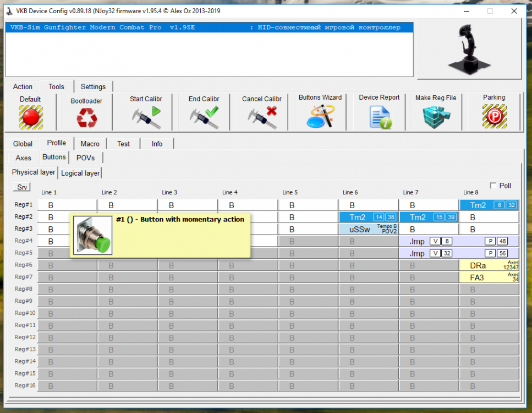The height and width of the screenshot is (413, 532).
Task: Click the Default red button icon
Action: tap(31, 117)
